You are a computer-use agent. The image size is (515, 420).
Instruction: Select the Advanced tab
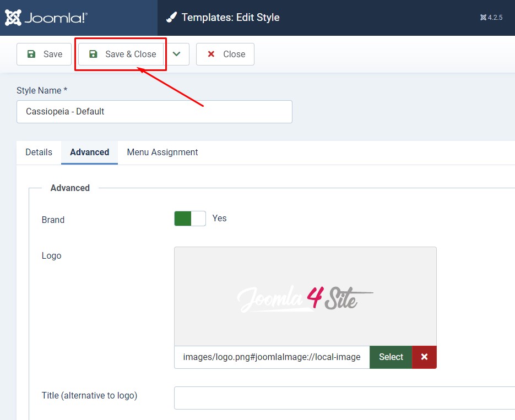(89, 152)
